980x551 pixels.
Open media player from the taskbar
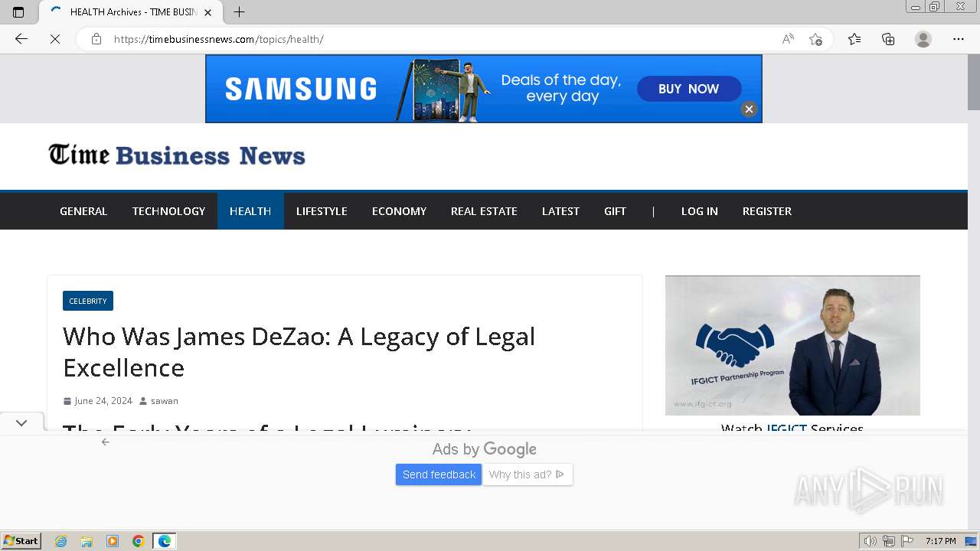click(113, 541)
